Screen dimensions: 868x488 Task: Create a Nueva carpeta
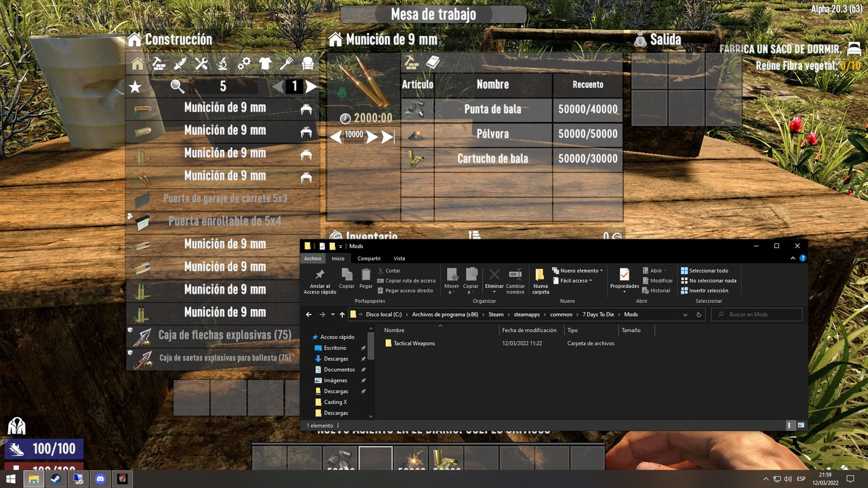click(x=540, y=280)
